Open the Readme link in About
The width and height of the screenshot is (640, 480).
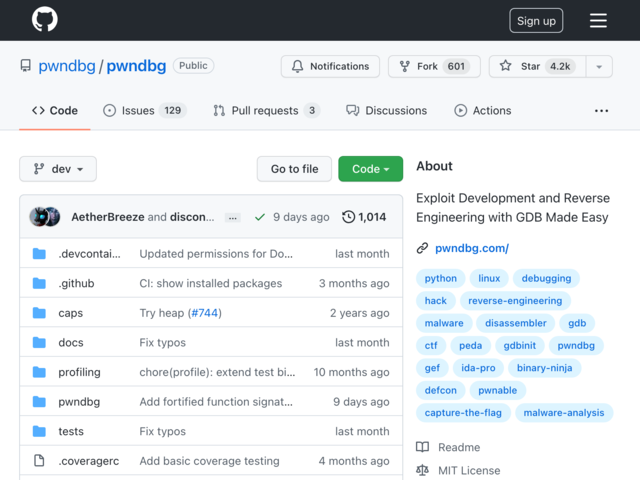tap(459, 447)
